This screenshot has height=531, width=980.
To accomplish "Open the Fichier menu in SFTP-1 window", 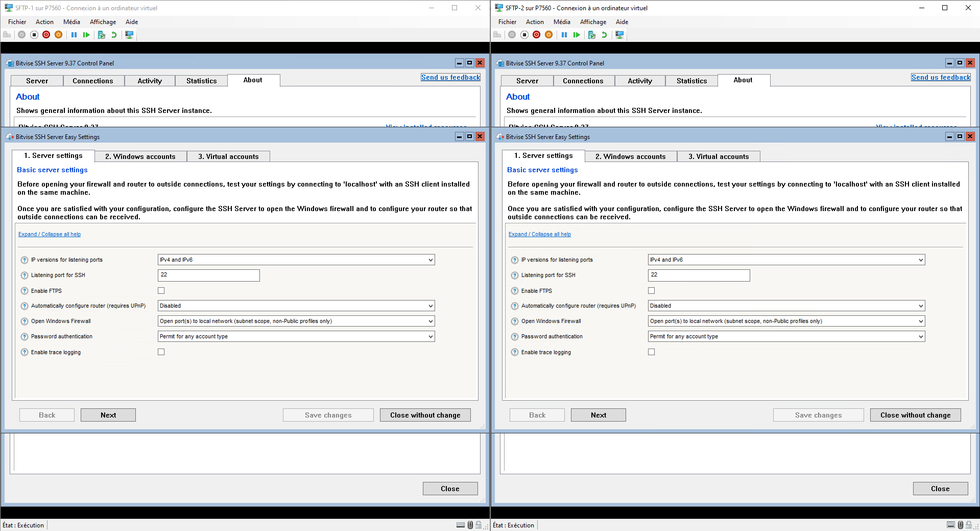I will click(17, 22).
